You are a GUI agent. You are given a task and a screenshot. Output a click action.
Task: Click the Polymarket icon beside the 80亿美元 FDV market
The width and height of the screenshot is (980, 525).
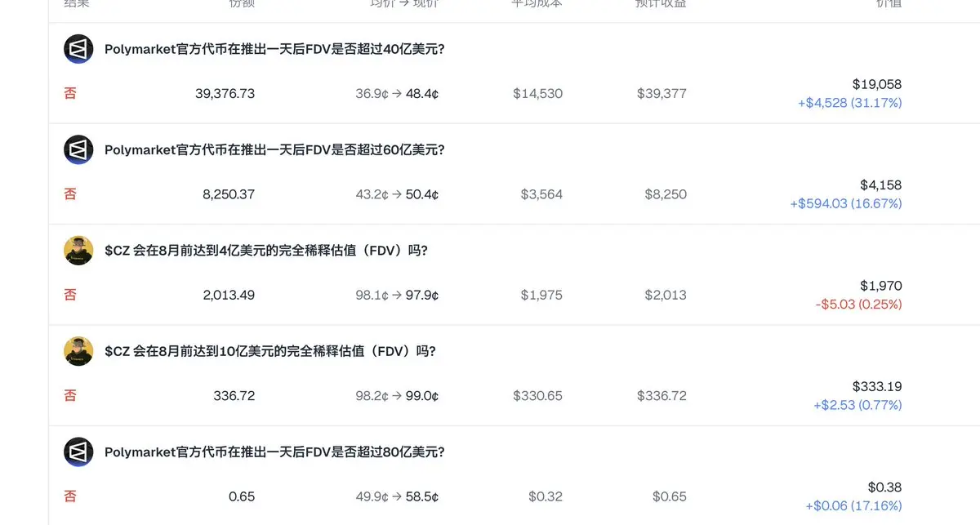tap(78, 452)
